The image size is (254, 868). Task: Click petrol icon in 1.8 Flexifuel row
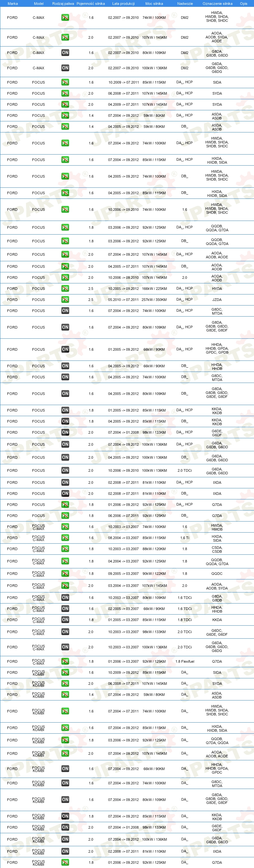65,661
